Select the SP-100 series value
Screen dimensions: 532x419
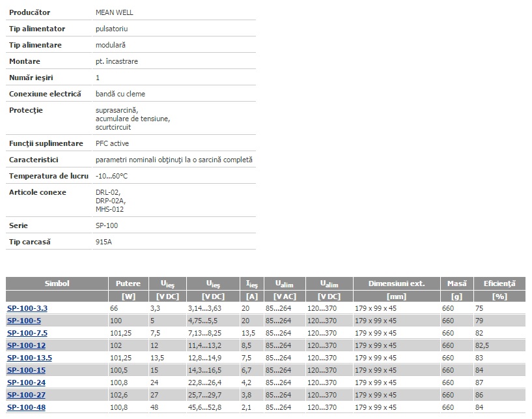pyautogui.click(x=107, y=226)
